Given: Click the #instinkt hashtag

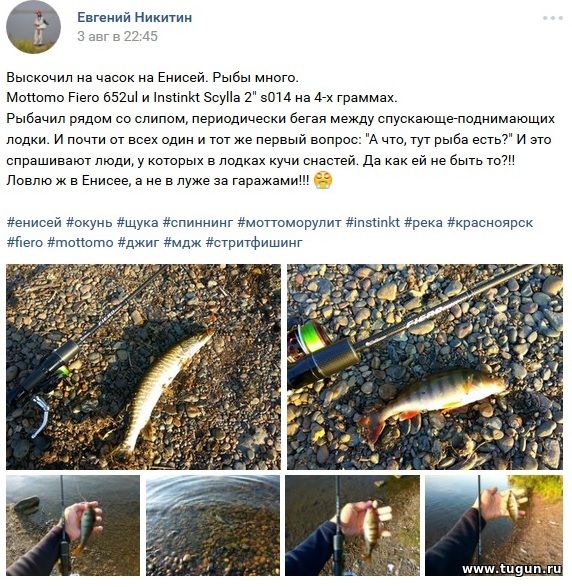Looking at the screenshot, I should (372, 222).
